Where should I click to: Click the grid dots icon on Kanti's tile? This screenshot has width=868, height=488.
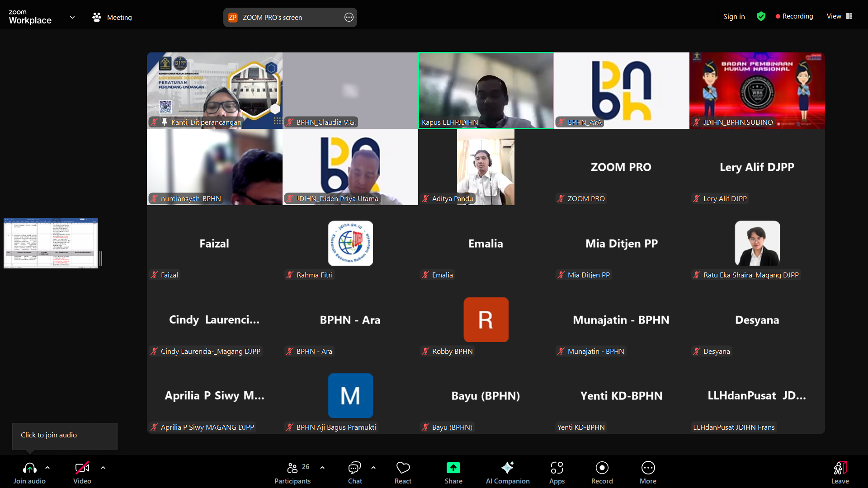(277, 121)
